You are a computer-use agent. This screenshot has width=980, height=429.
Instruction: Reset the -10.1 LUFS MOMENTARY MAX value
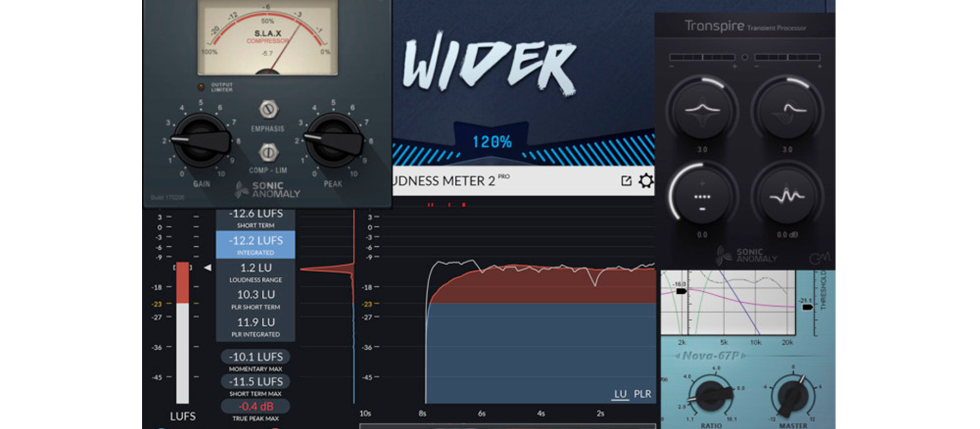[255, 356]
